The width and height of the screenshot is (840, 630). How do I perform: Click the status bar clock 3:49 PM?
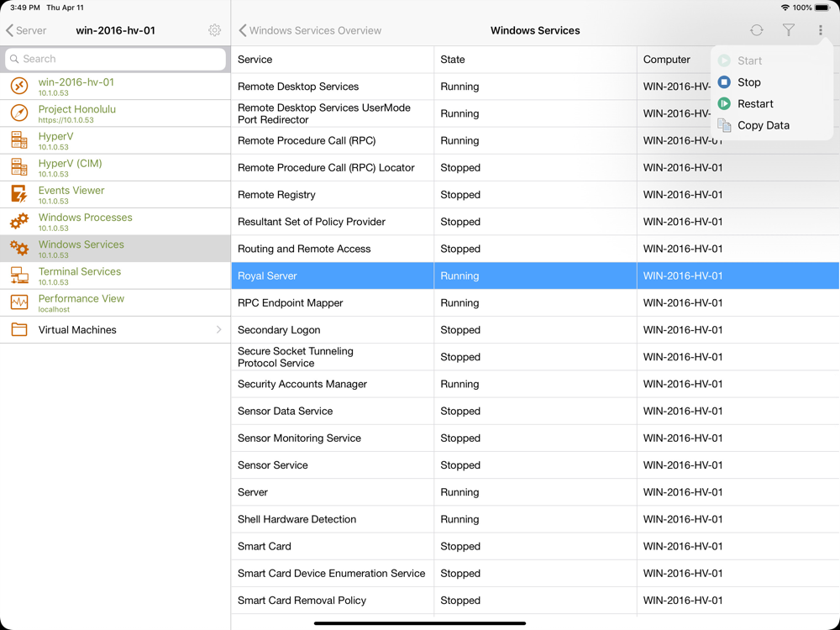coord(24,8)
